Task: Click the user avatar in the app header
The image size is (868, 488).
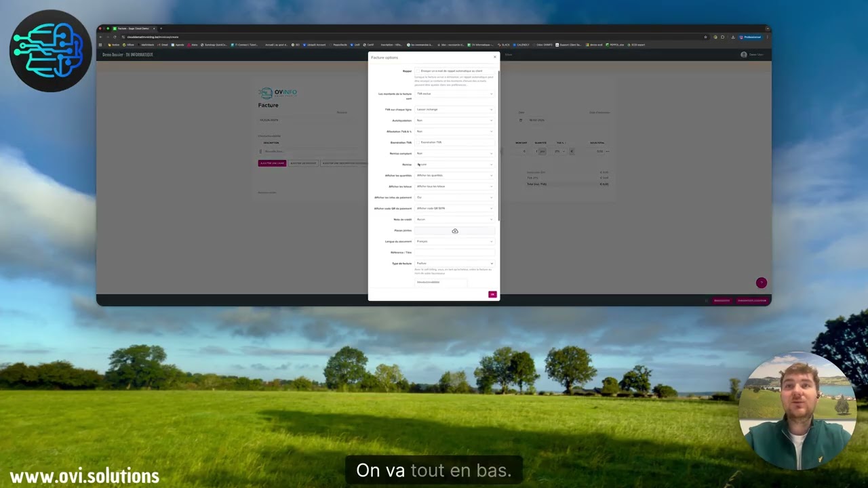Action: point(744,54)
